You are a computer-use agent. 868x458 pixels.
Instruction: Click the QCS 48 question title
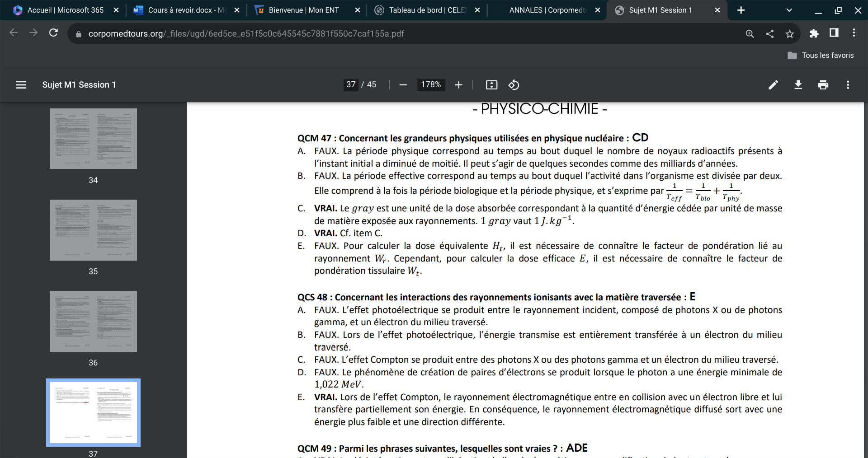point(496,297)
